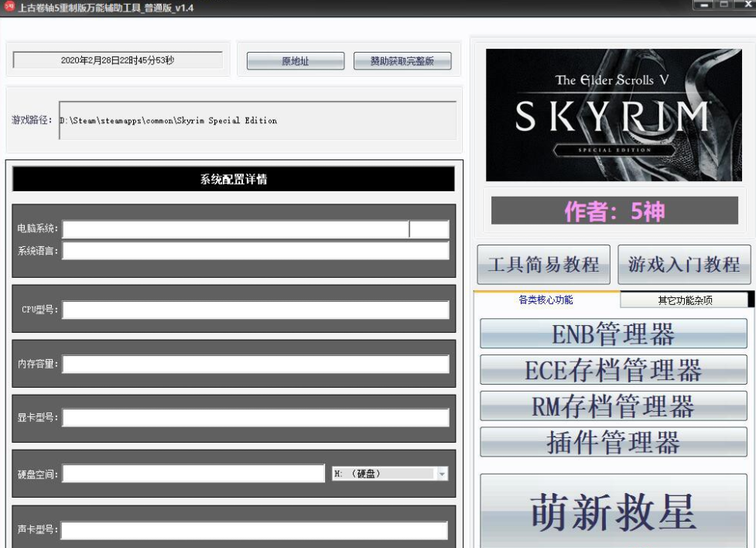756x548 pixels.
Task: Click the 内存容量 field
Action: [x=255, y=365]
